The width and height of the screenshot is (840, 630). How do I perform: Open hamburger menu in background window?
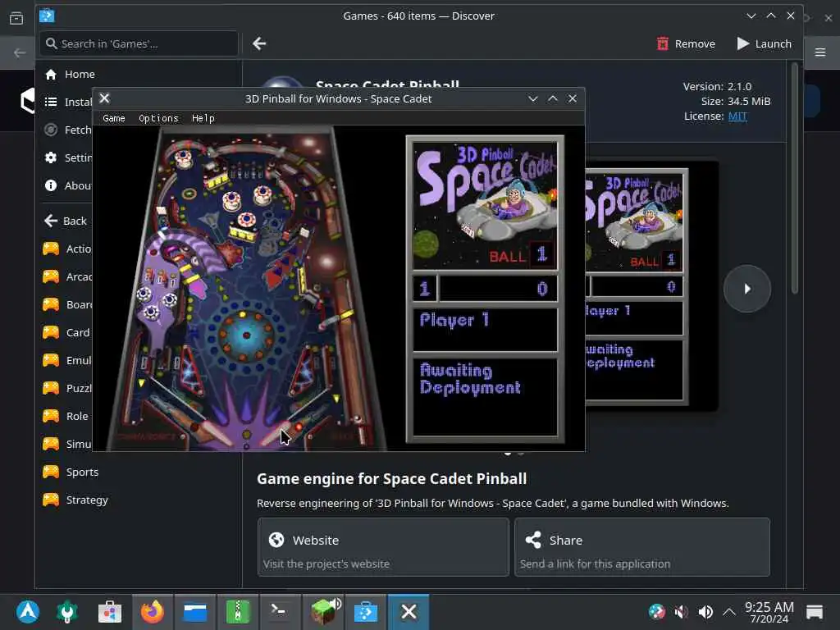820,52
